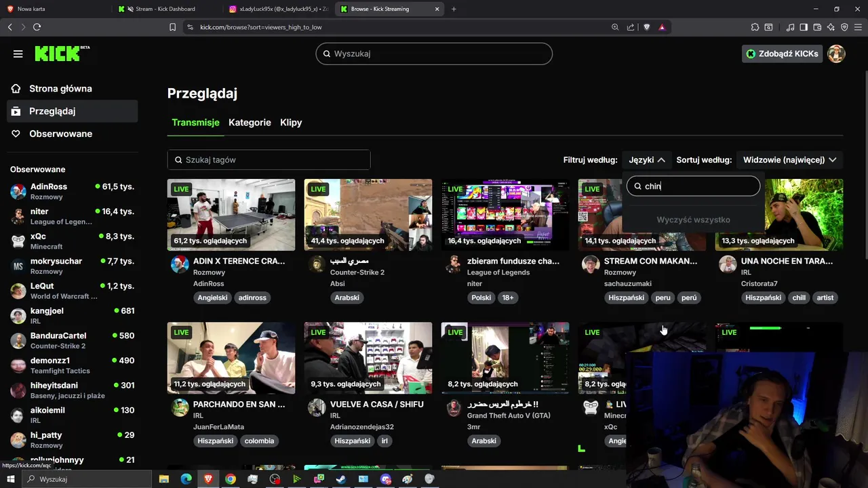Image resolution: width=868 pixels, height=488 pixels.
Task: Switch to the Stream - Kick Dashboard browser tab
Action: (165, 9)
